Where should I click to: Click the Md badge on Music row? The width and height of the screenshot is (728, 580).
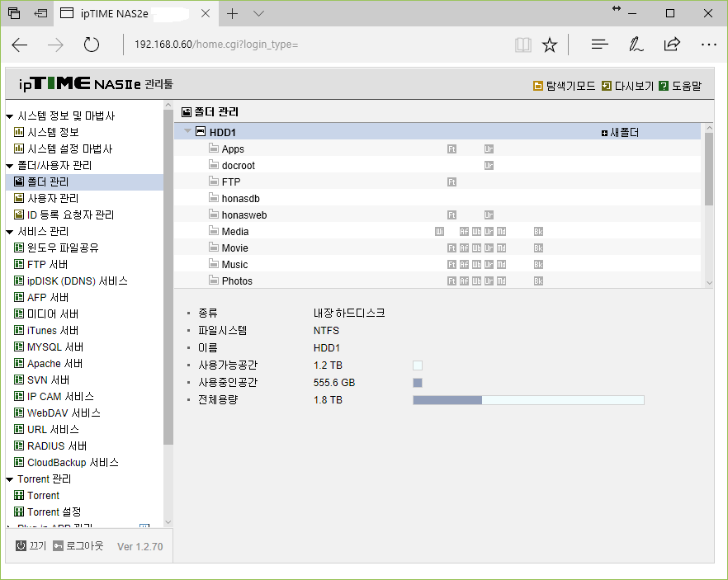click(502, 265)
